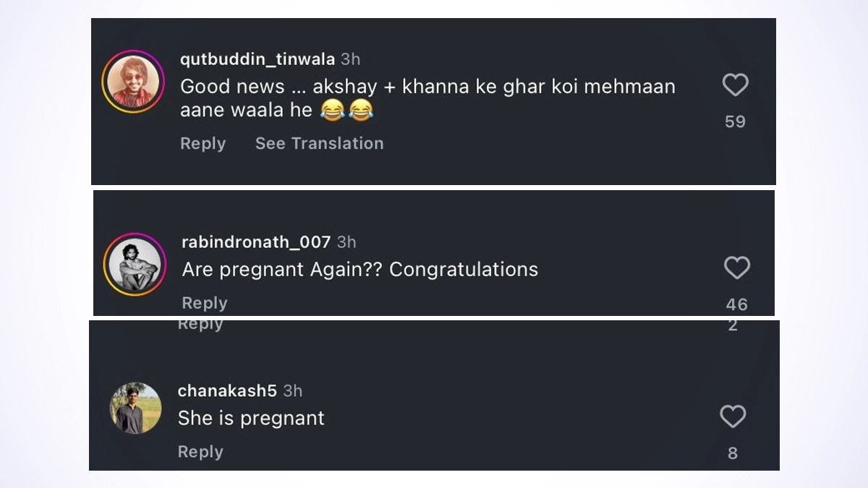Like the "She is pregnant" comment
This screenshot has width=868, height=488.
[x=733, y=416]
